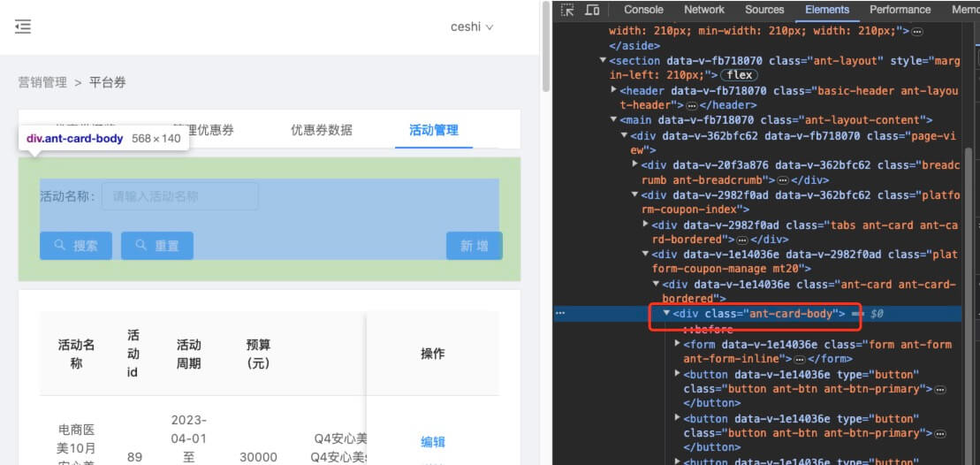The width and height of the screenshot is (980, 465).
Task: Activate the DevTools inspect element picker
Action: pos(567,10)
